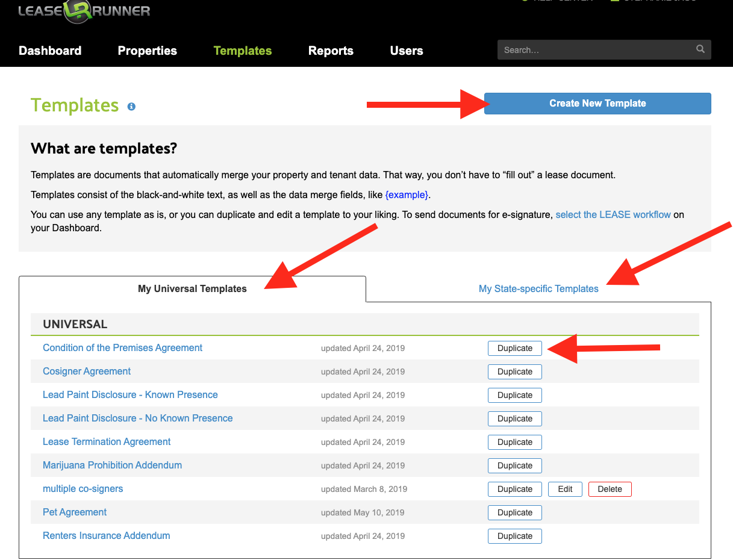Delete the multiple co-signers template

pyautogui.click(x=610, y=489)
